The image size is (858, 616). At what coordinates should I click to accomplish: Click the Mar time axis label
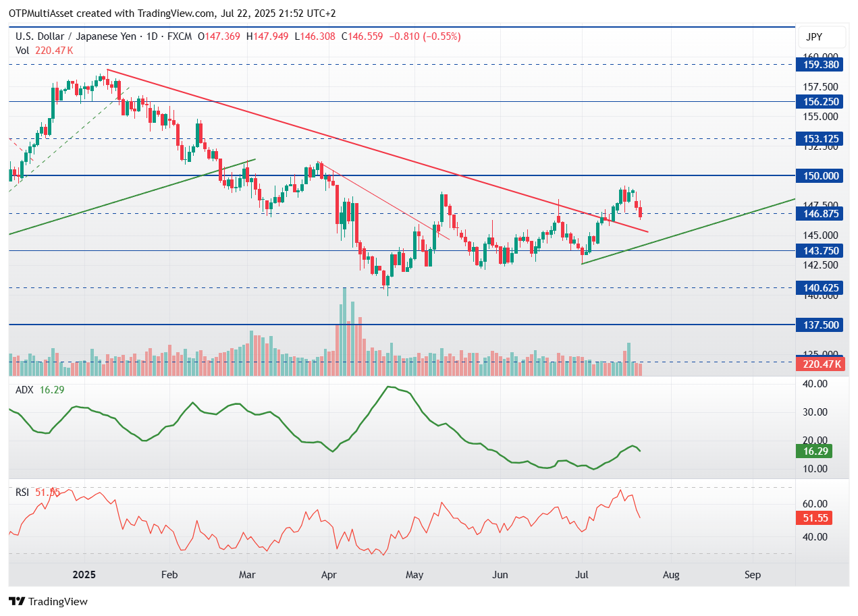(x=247, y=575)
